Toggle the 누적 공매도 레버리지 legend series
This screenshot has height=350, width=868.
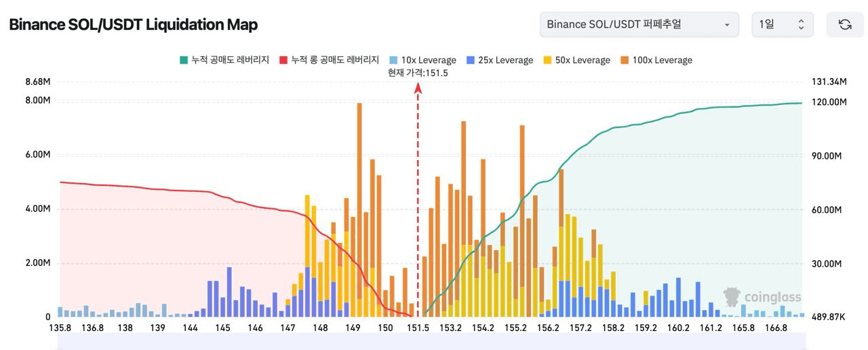pos(223,60)
